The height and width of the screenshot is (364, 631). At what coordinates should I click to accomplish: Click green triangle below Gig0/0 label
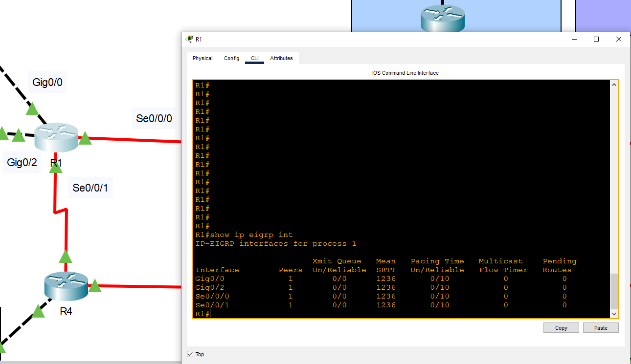(32, 109)
